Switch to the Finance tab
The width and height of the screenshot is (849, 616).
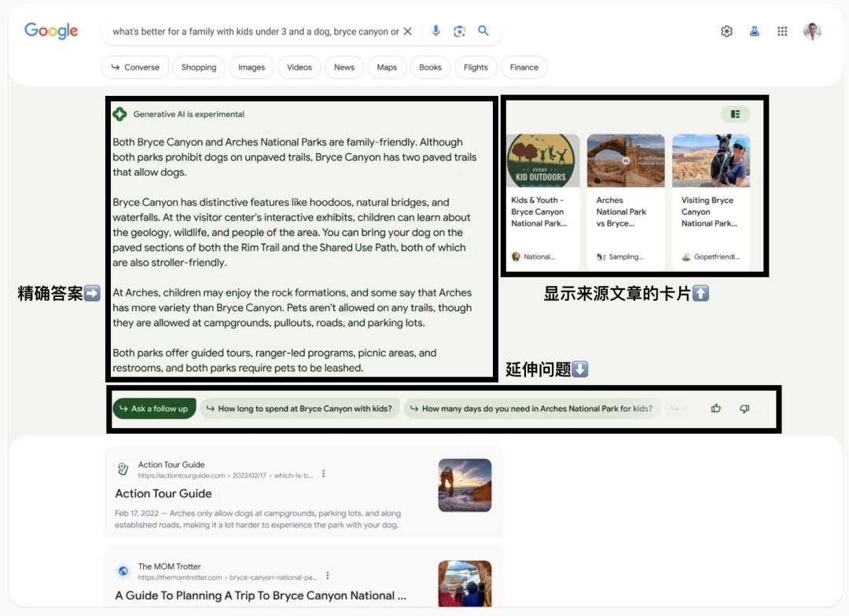click(524, 67)
